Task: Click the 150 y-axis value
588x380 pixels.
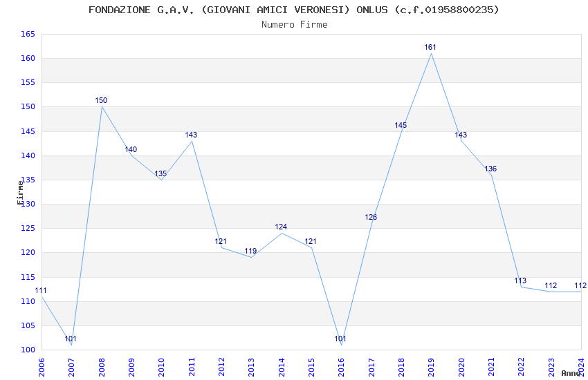Action: coord(28,106)
